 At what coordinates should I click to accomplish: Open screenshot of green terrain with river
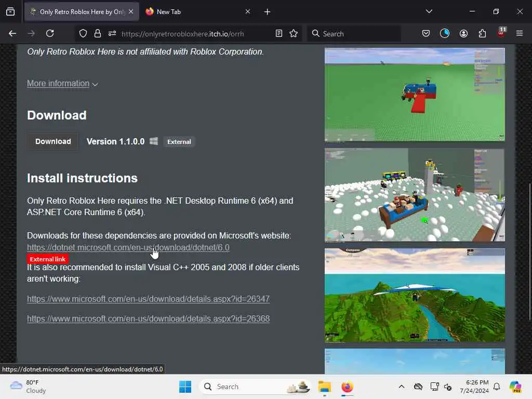tap(415, 295)
